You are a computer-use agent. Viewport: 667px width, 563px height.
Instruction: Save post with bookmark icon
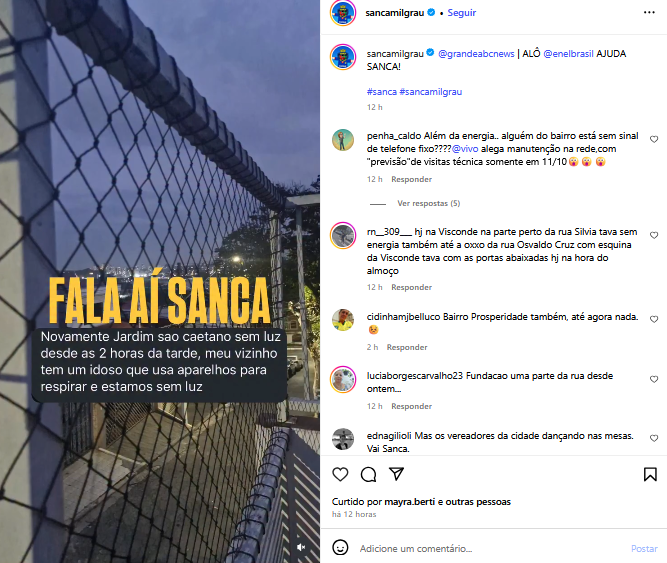pos(650,474)
